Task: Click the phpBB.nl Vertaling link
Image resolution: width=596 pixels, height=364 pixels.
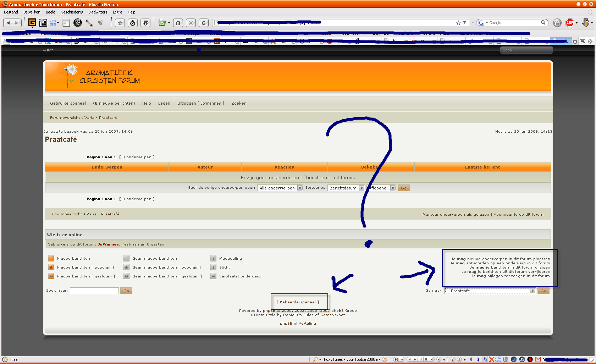Action: [298, 324]
